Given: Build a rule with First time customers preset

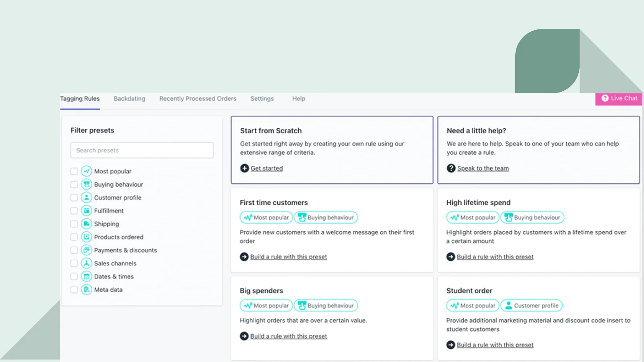Looking at the screenshot, I should click(288, 257).
